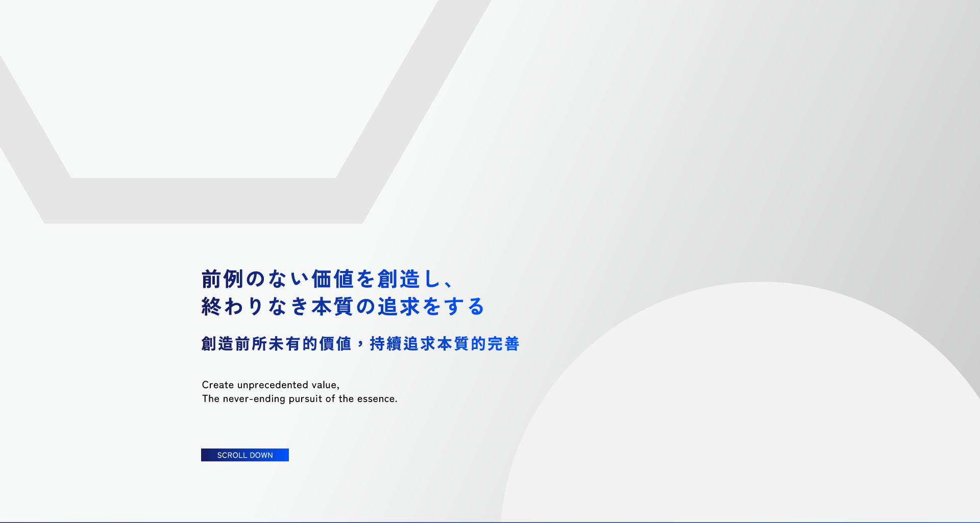The width and height of the screenshot is (980, 523).
Task: Click the word "essence" in the tagline
Action: [x=375, y=399]
